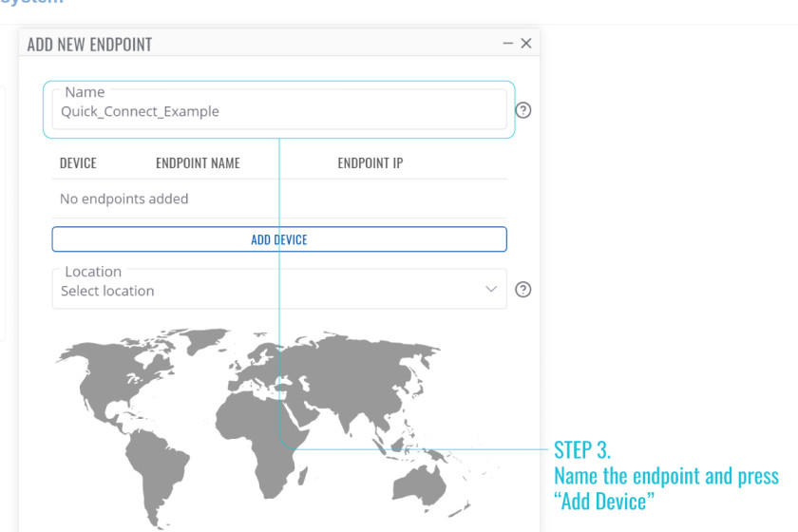Click the help icon beside Name field

click(x=523, y=110)
